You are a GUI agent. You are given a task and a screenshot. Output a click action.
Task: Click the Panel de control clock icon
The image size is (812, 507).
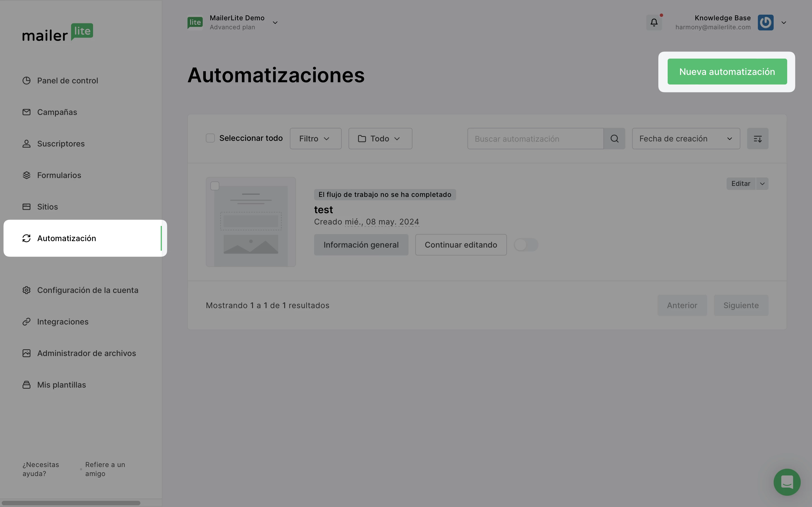(x=27, y=81)
